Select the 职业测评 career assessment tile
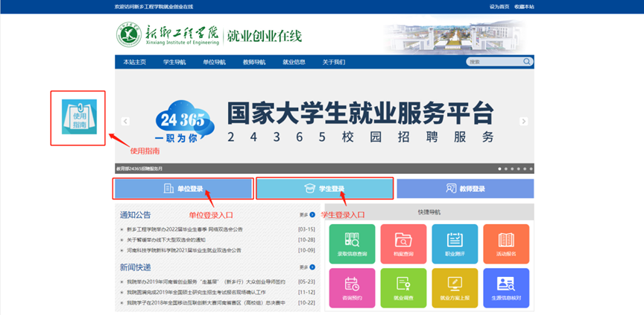Image resolution: width=644 pixels, height=315 pixels. (x=455, y=244)
